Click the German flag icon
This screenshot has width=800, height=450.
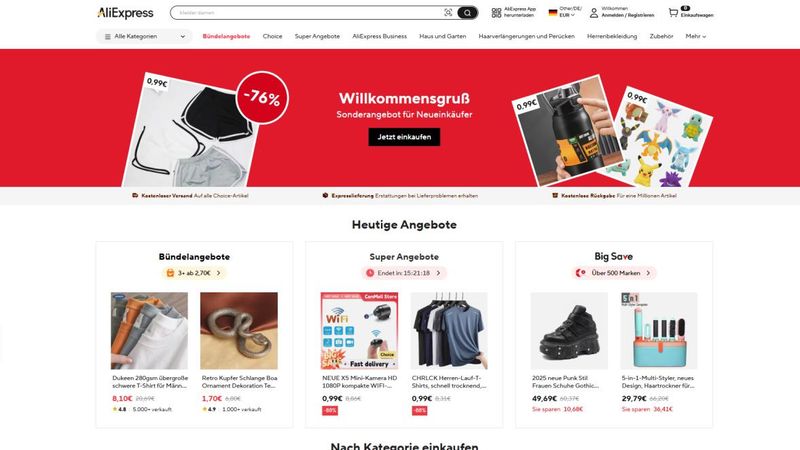(x=553, y=13)
